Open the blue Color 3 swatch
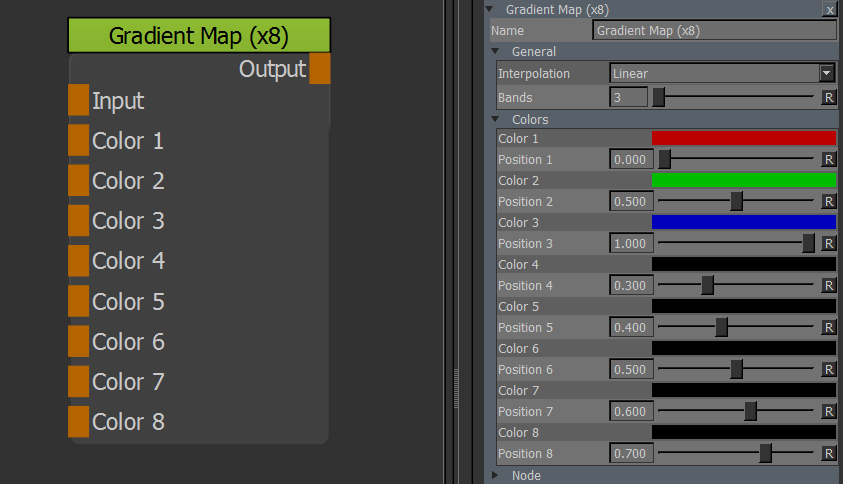The width and height of the screenshot is (843, 484). [x=743, y=222]
